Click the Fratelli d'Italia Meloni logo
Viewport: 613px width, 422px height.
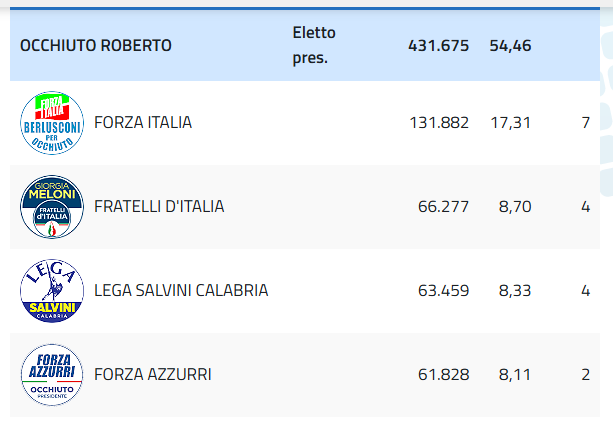(52, 207)
